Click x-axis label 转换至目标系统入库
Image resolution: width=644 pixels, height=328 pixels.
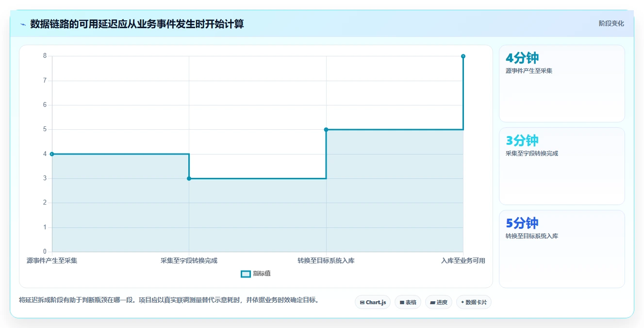(x=326, y=260)
